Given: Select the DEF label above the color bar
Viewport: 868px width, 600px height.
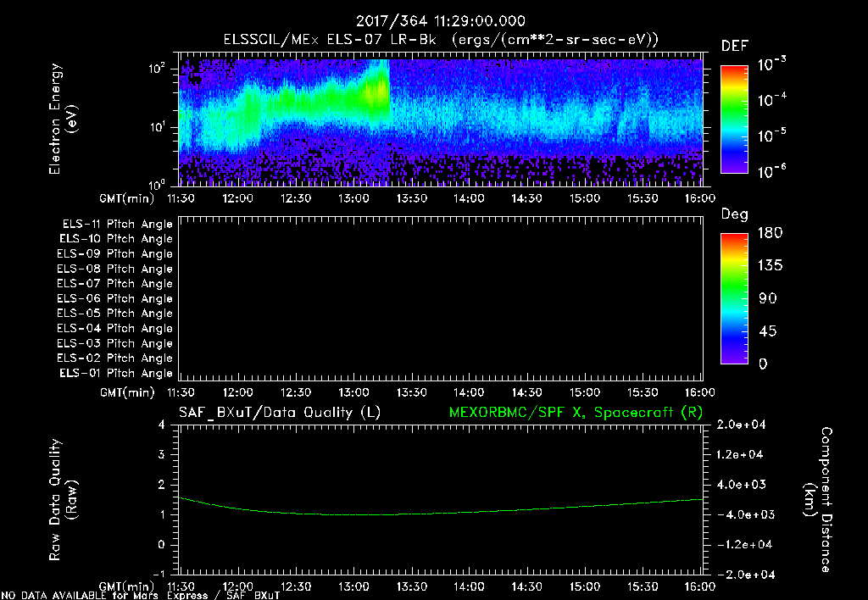Looking at the screenshot, I should tap(734, 46).
